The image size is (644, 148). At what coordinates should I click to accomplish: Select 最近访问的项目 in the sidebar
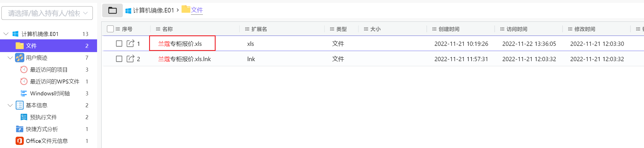(x=49, y=70)
